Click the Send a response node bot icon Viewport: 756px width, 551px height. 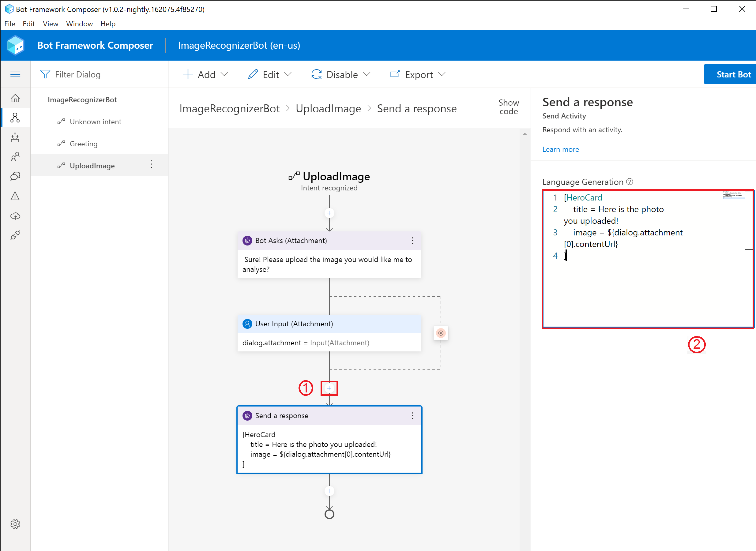tap(247, 416)
